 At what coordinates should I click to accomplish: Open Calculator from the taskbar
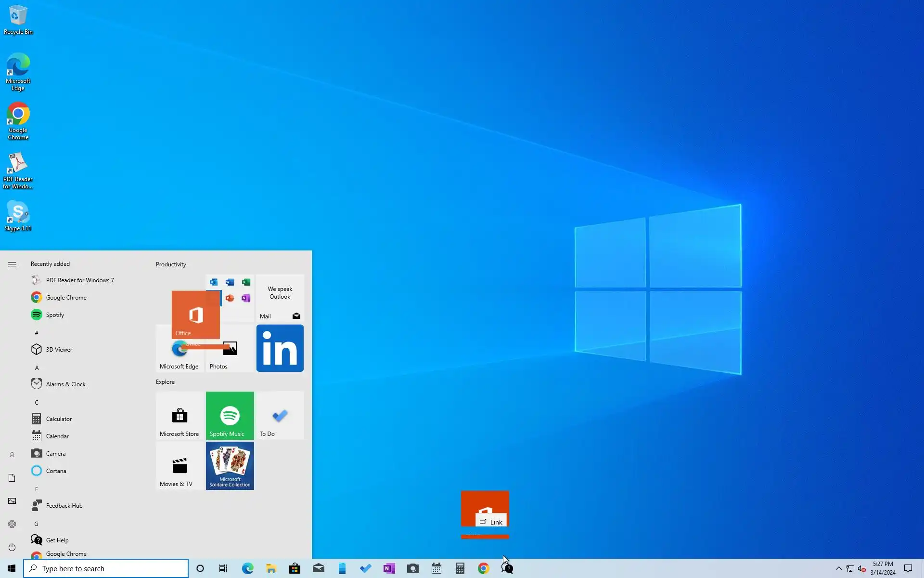pyautogui.click(x=460, y=568)
